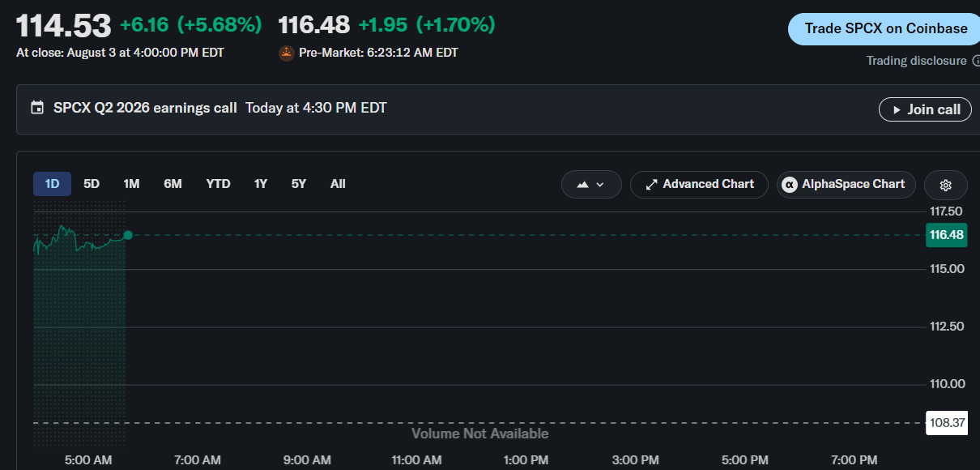Screen dimensions: 980x470
Task: Click the 112.50 price axis label
Action: (946, 327)
